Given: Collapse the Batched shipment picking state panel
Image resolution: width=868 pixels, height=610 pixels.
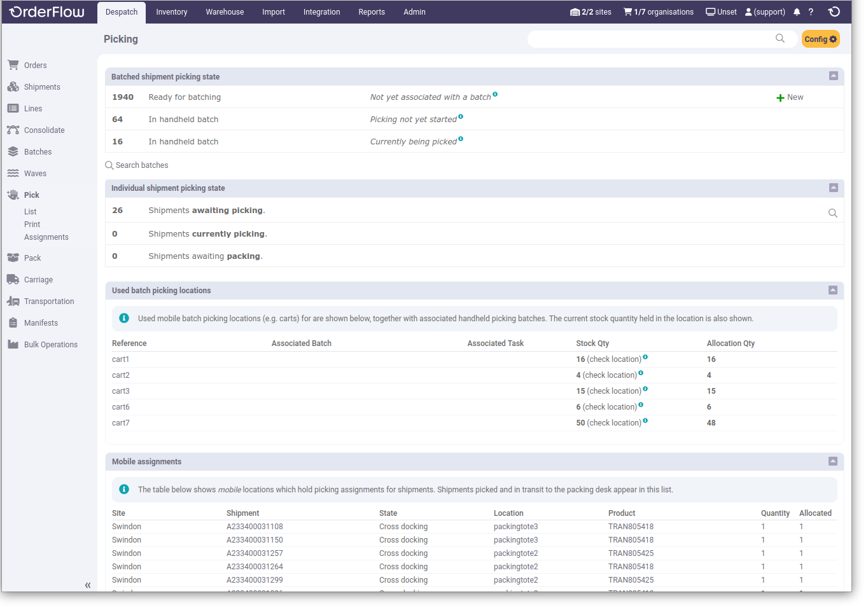Looking at the screenshot, I should [834, 76].
